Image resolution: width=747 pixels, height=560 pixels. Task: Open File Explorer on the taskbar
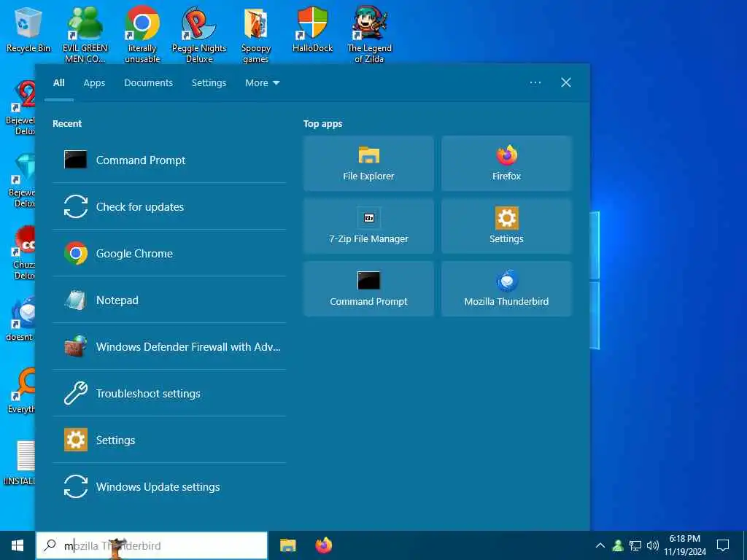tap(287, 545)
